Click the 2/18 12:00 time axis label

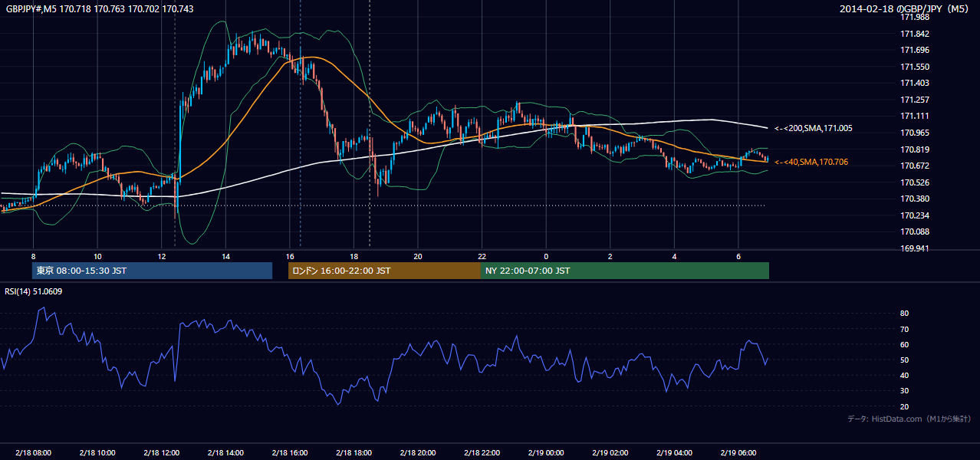(162, 453)
